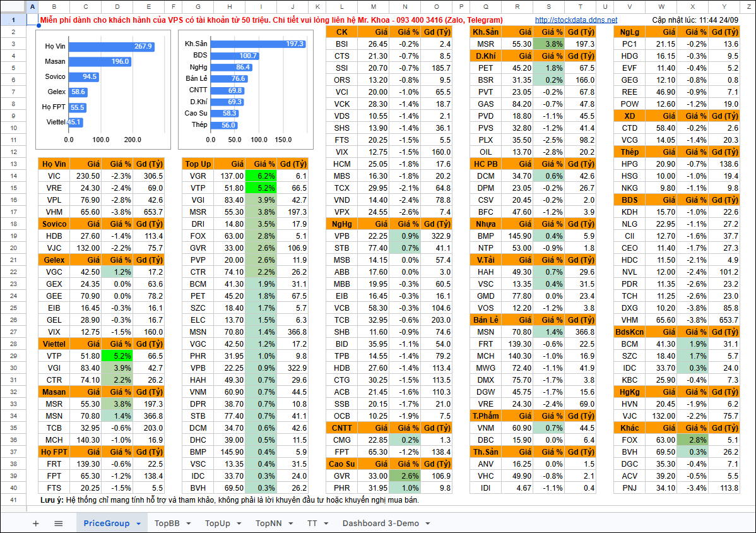
Task: Expand the TopUp tab dropdown arrow
Action: (239, 524)
